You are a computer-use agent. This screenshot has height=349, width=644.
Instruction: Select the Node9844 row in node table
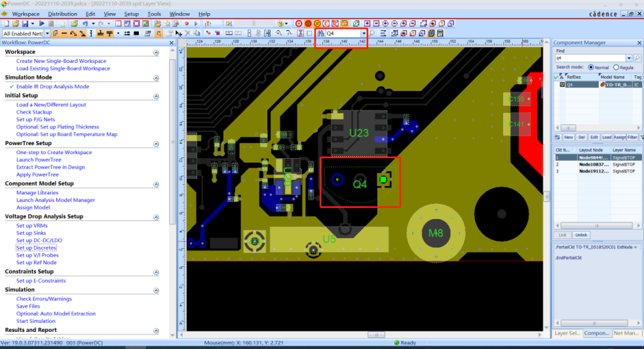point(597,157)
